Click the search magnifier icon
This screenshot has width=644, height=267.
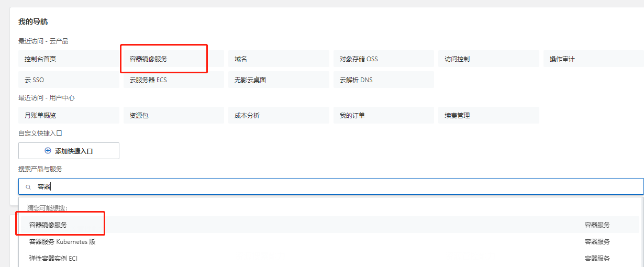point(28,187)
